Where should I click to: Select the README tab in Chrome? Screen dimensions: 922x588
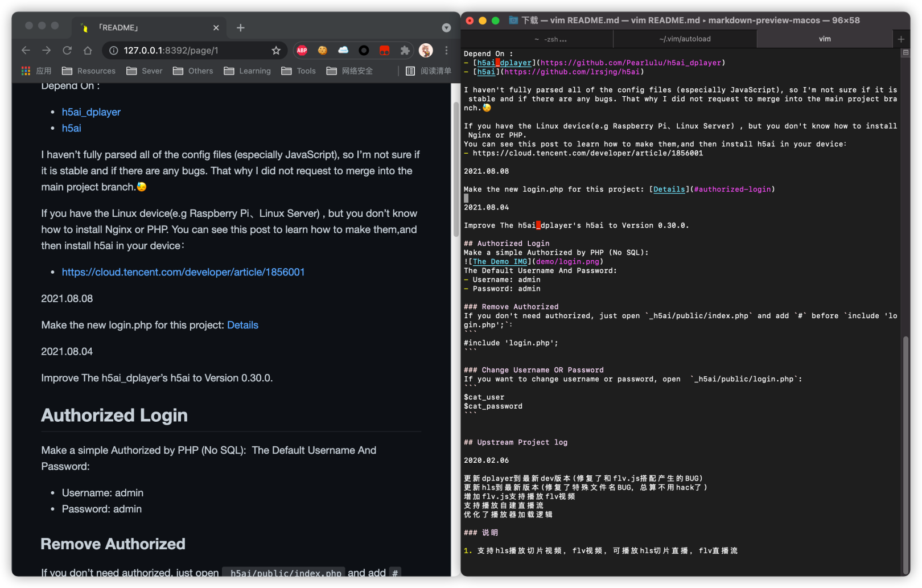[149, 27]
